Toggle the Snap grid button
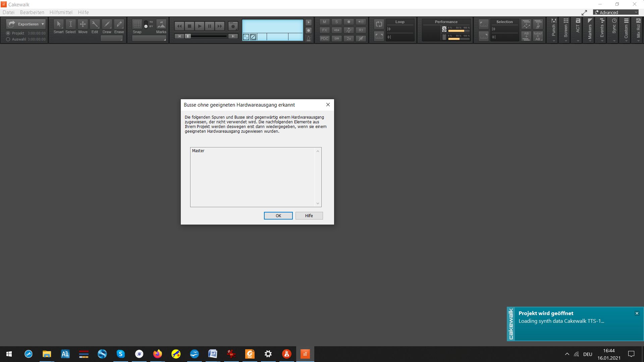Screen dimensions: 644x362 tap(137, 24)
